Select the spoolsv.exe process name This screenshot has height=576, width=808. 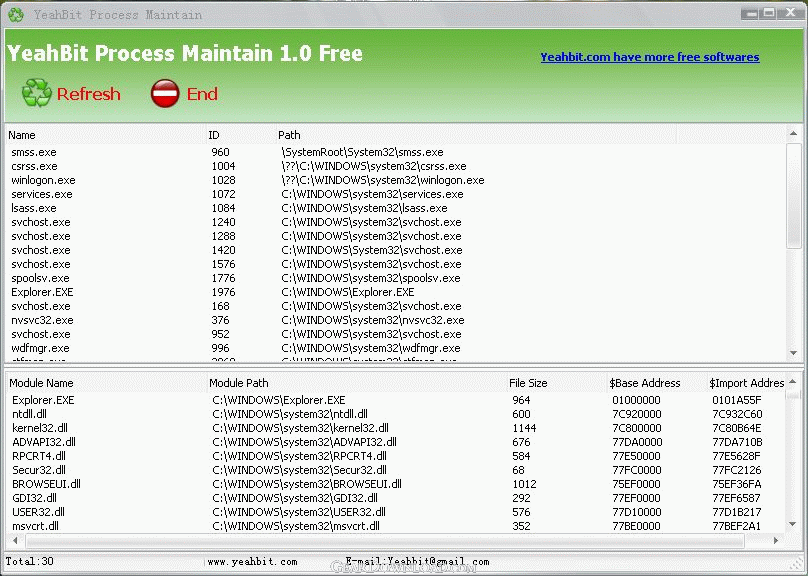pyautogui.click(x=40, y=278)
